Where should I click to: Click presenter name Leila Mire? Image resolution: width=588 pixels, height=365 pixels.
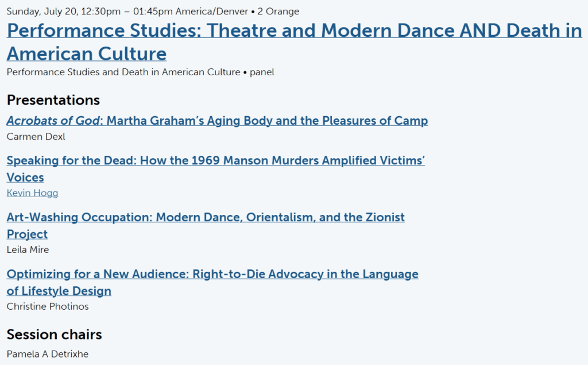coord(28,249)
